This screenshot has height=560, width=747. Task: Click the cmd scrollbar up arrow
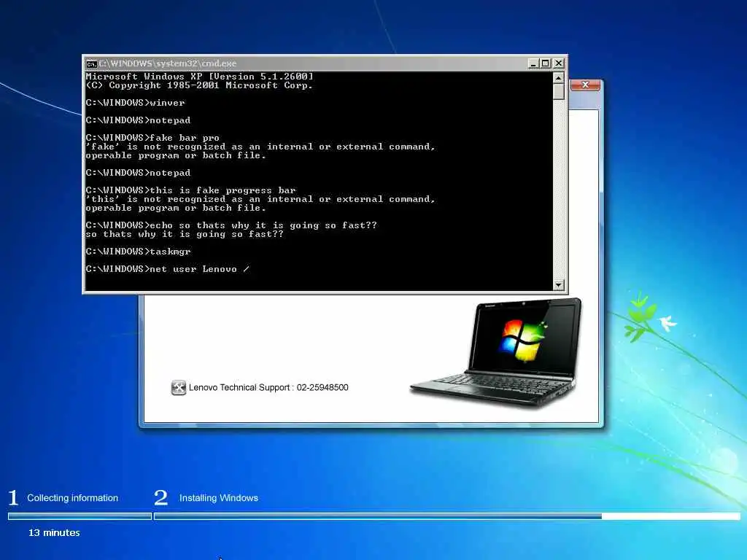pyautogui.click(x=558, y=77)
